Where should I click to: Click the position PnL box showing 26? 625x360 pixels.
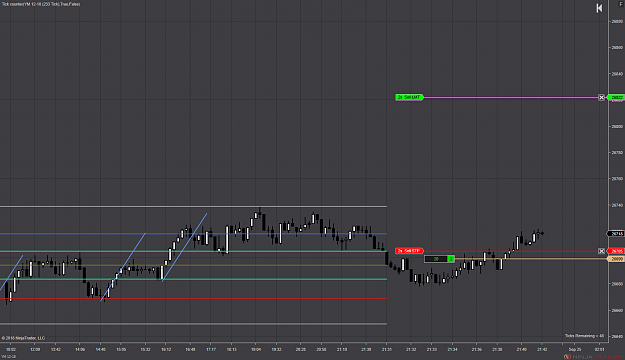coord(436,259)
